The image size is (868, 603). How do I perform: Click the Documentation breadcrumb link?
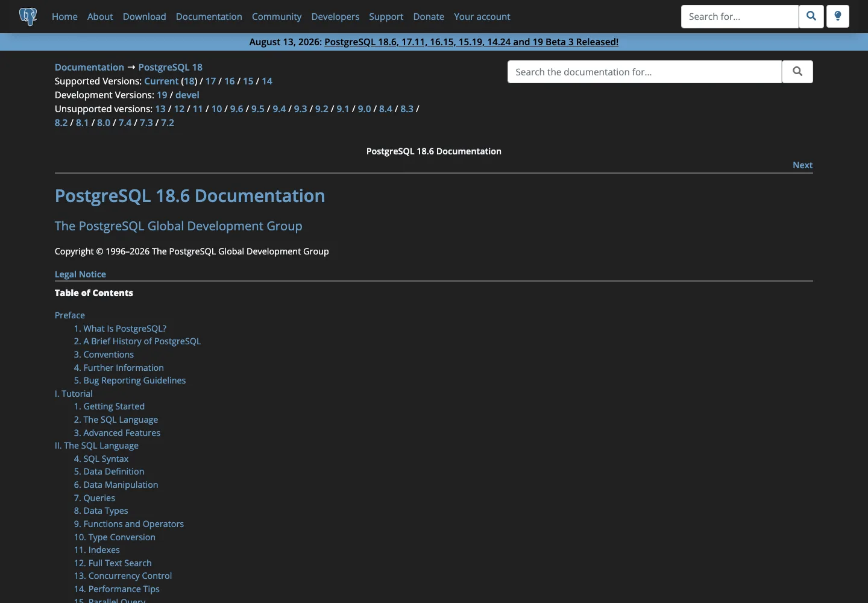[89, 67]
